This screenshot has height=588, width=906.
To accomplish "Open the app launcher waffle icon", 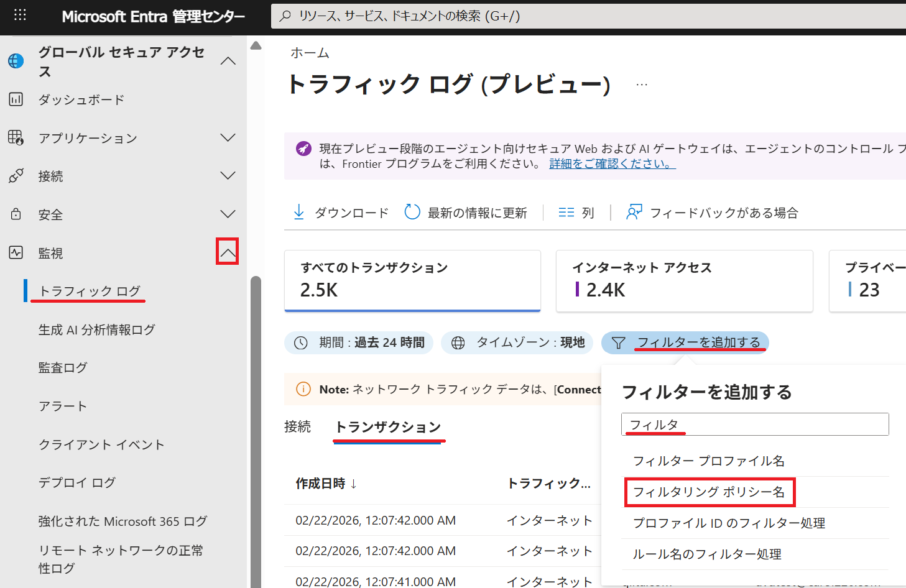I will point(20,15).
